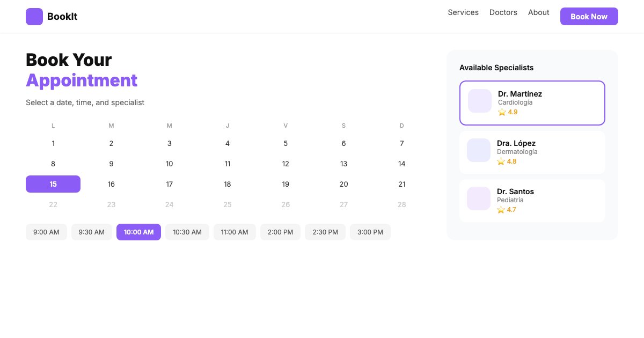This screenshot has height=338, width=644.
Task: Click the BookIt purple logo icon
Action: [x=34, y=17]
